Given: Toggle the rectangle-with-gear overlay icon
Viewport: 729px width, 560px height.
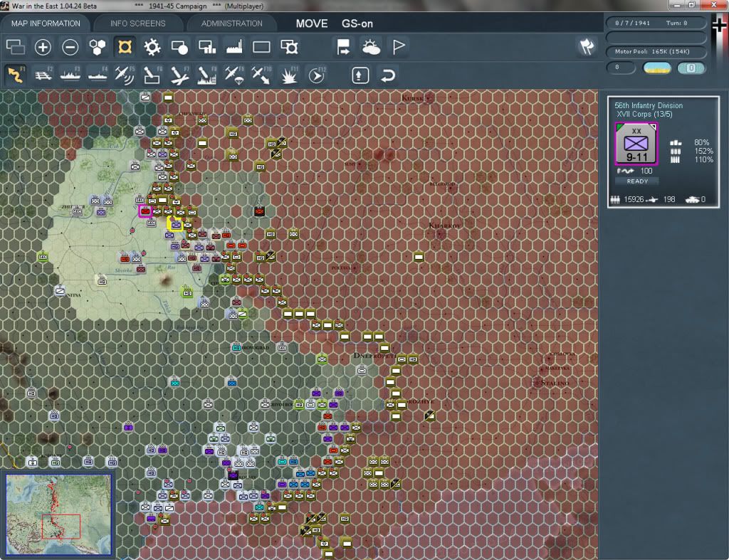Looking at the screenshot, I should point(289,47).
